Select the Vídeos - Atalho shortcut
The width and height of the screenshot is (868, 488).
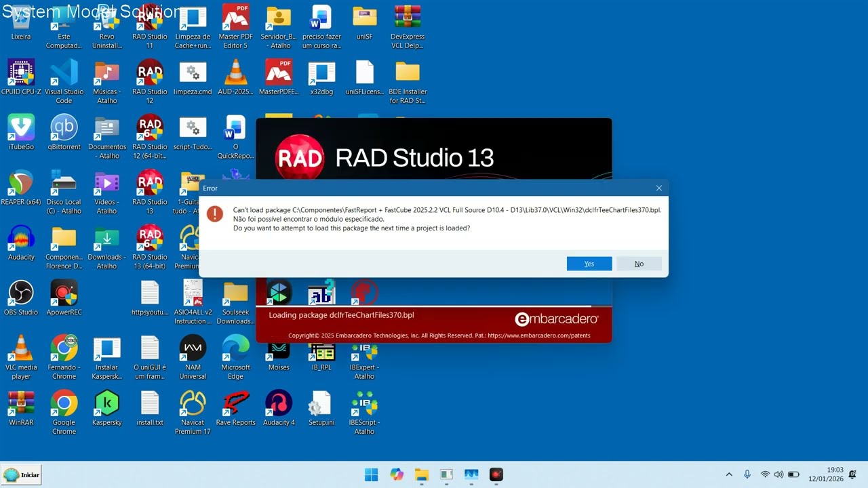pos(106,192)
